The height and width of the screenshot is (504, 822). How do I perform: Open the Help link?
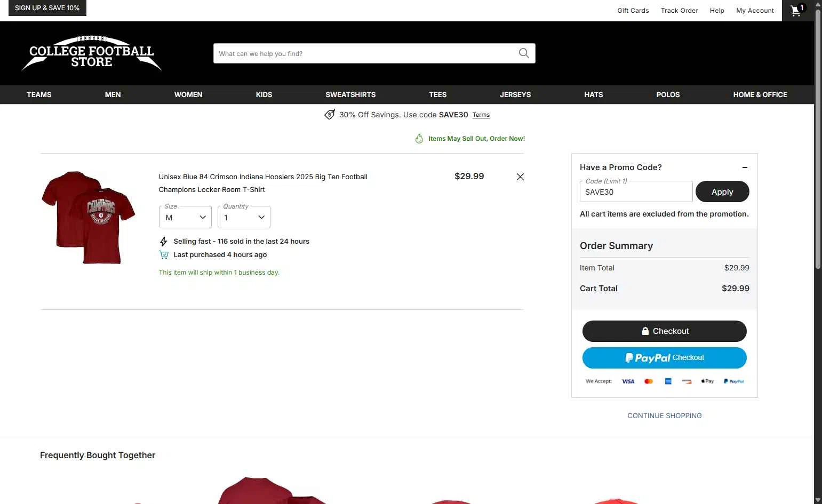[717, 11]
